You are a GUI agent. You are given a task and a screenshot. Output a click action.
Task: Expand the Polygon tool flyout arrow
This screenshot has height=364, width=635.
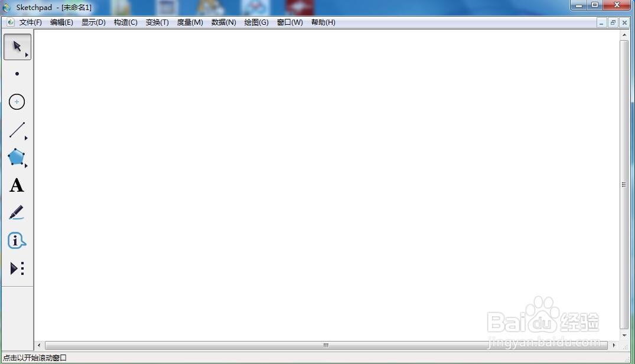point(26,165)
